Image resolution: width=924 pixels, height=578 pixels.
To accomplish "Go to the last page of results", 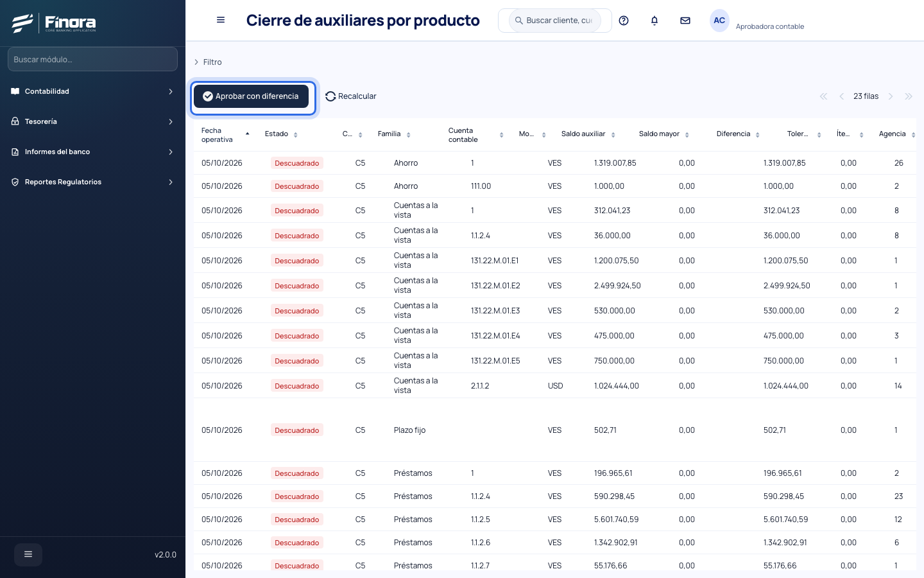I will click(x=909, y=96).
